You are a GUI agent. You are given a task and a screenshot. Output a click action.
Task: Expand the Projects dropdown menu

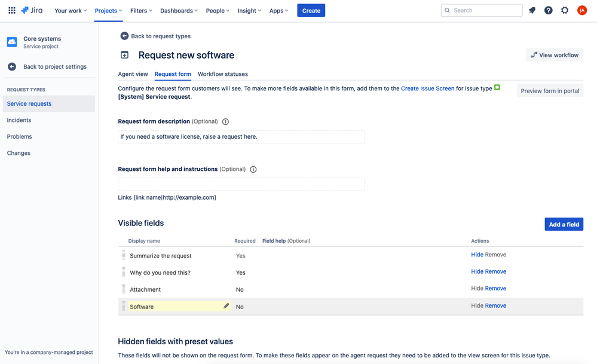(x=109, y=11)
